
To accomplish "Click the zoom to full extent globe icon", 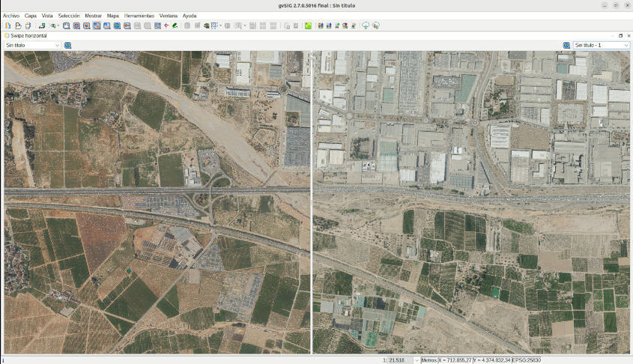I will [x=117, y=25].
